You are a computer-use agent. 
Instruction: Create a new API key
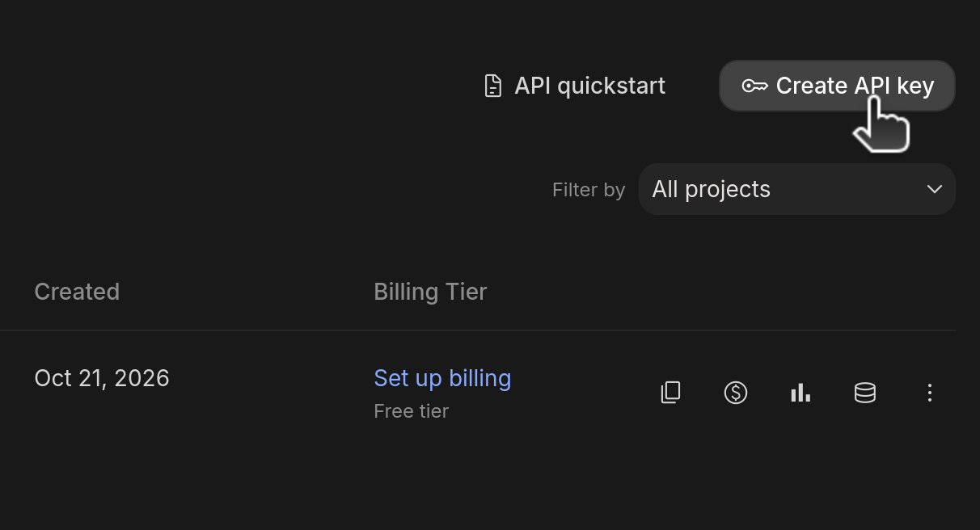[837, 86]
